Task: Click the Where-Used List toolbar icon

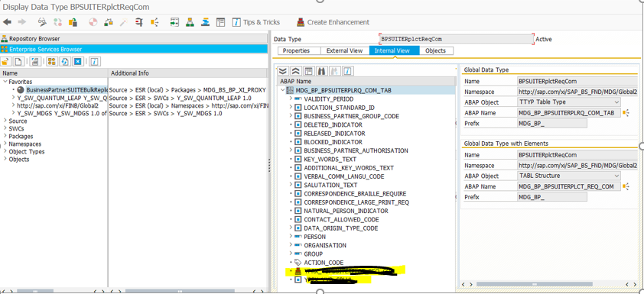Action: pos(139,22)
